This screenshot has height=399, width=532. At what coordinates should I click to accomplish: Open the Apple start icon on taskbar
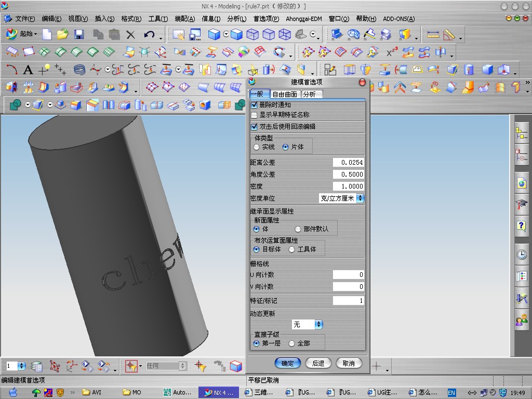(x=13, y=392)
